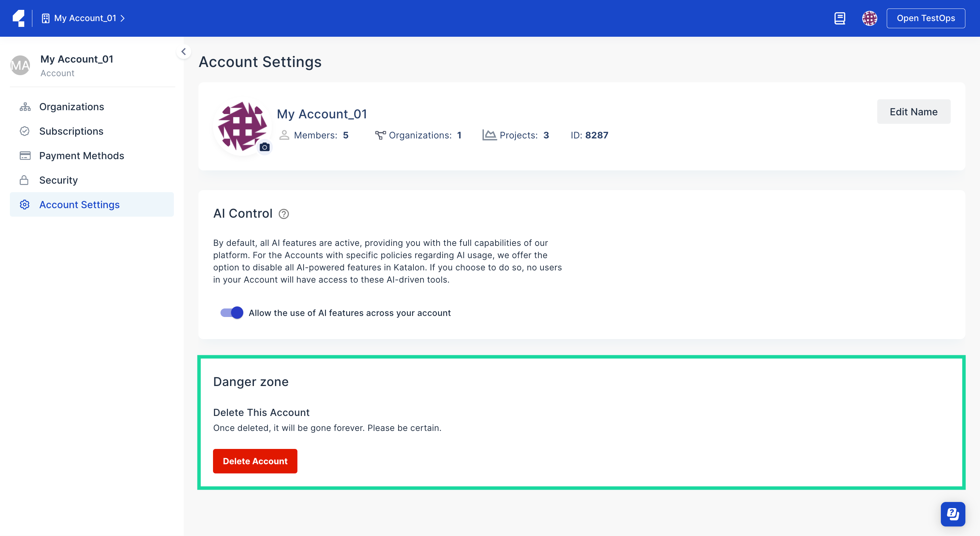The image size is (980, 536).
Task: Open the documentation icon in the top bar
Action: (839, 18)
